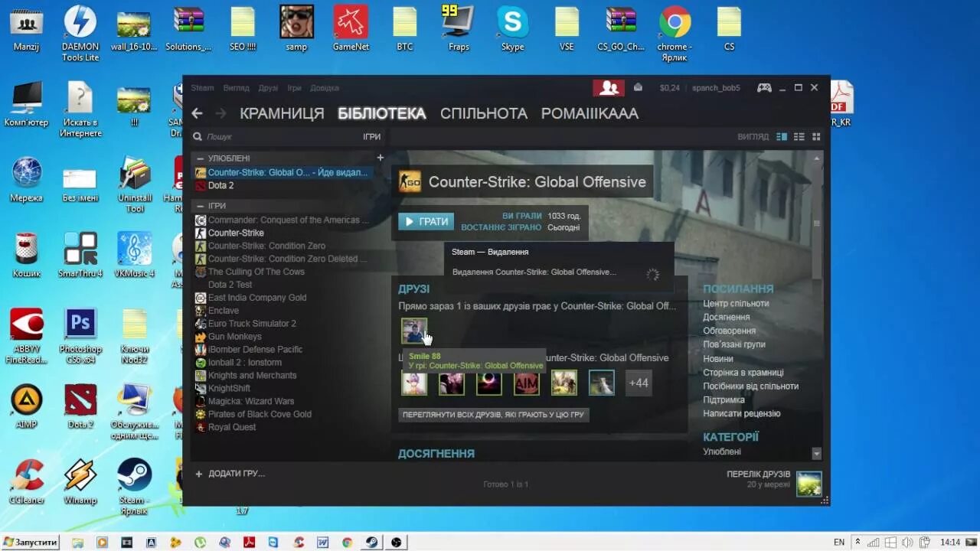The image size is (980, 551).
Task: Switch library to list view icon
Action: [x=799, y=136]
